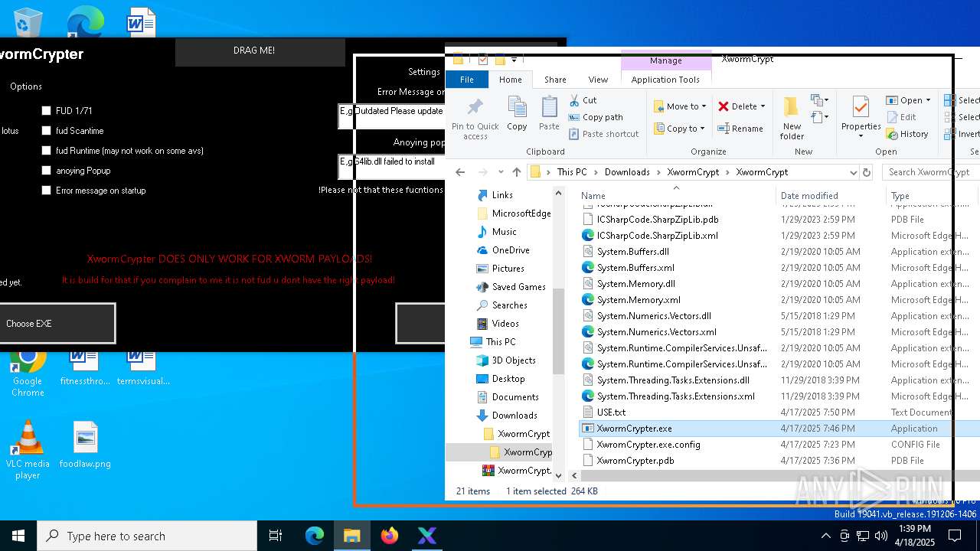Click the History ribbon item

[x=907, y=134]
